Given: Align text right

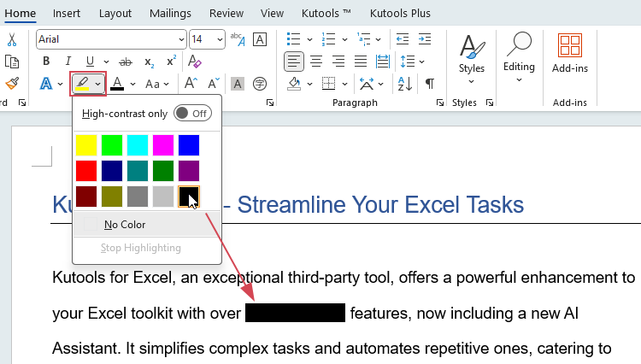Looking at the screenshot, I should point(338,62).
